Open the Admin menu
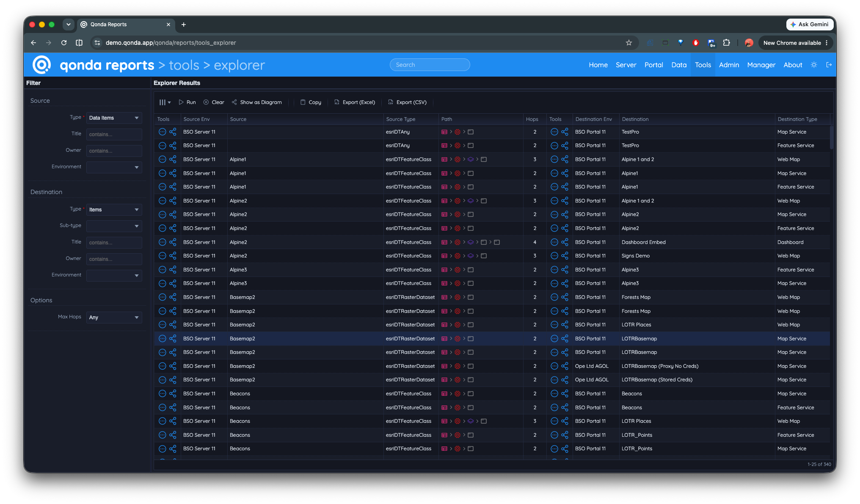Image resolution: width=860 pixels, height=504 pixels. coord(729,65)
